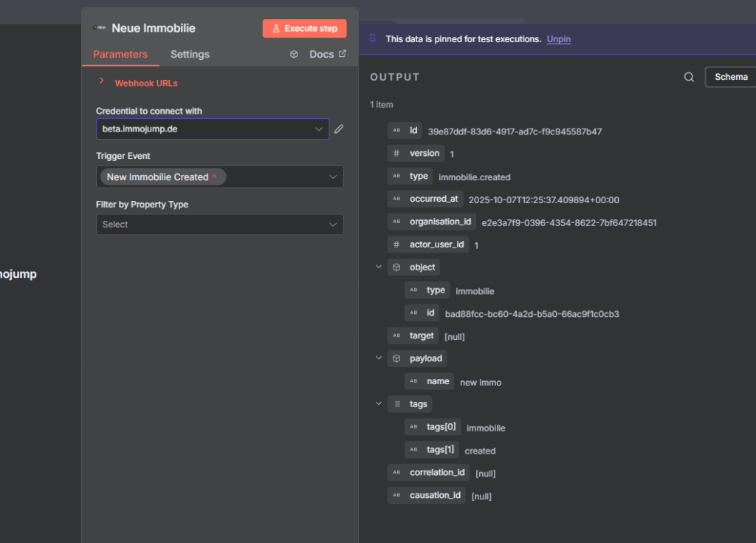Open the Trigger Event dropdown arrow
This screenshot has width=756, height=543.
(333, 177)
